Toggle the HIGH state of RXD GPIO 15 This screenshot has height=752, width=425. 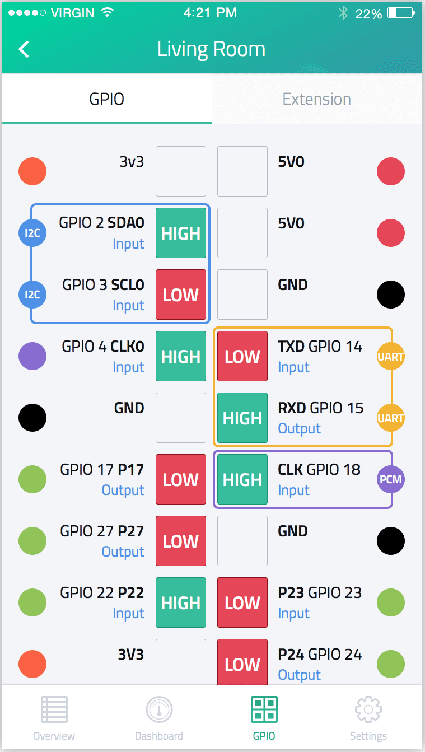pyautogui.click(x=242, y=418)
